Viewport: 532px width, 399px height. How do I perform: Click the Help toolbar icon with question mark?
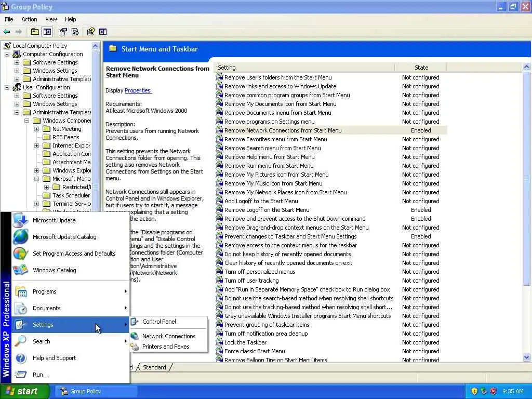(90, 32)
